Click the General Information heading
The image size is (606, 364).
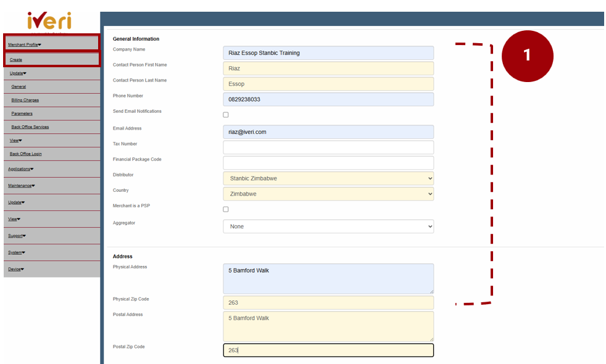click(136, 39)
